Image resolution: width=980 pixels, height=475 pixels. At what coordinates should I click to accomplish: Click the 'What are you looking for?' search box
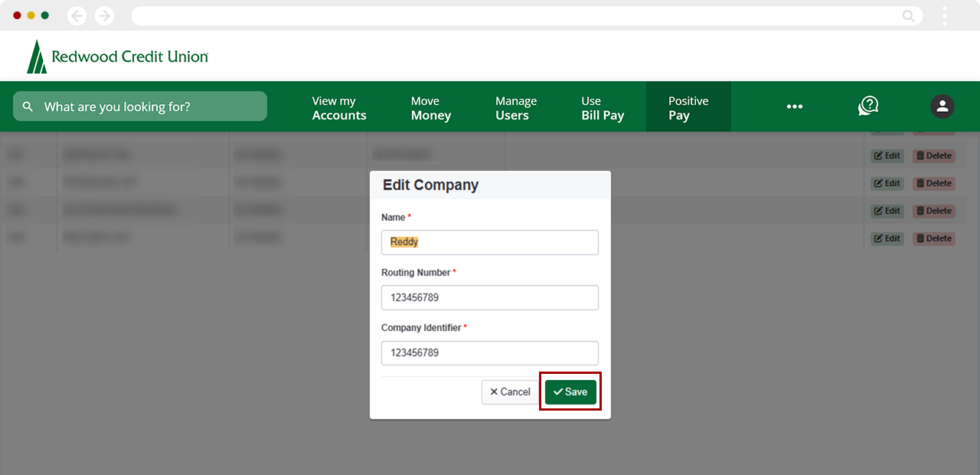(140, 106)
